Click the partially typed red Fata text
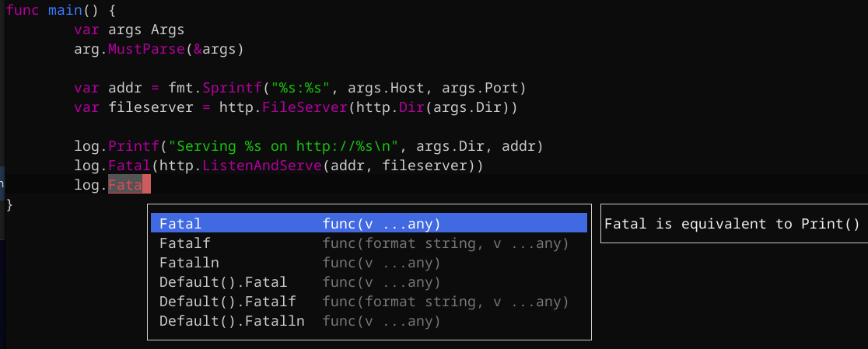Viewport: 868px width, 349px height. tap(124, 185)
